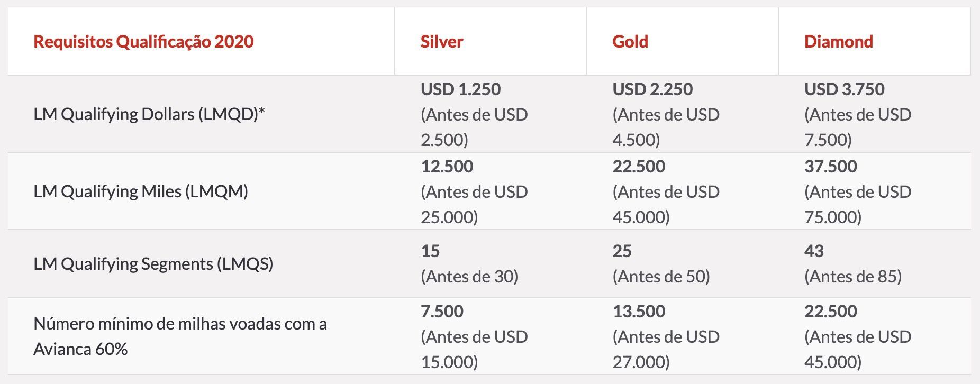The height and width of the screenshot is (384, 980).
Task: Click the Diamond segments value 43
Action: [x=814, y=251]
